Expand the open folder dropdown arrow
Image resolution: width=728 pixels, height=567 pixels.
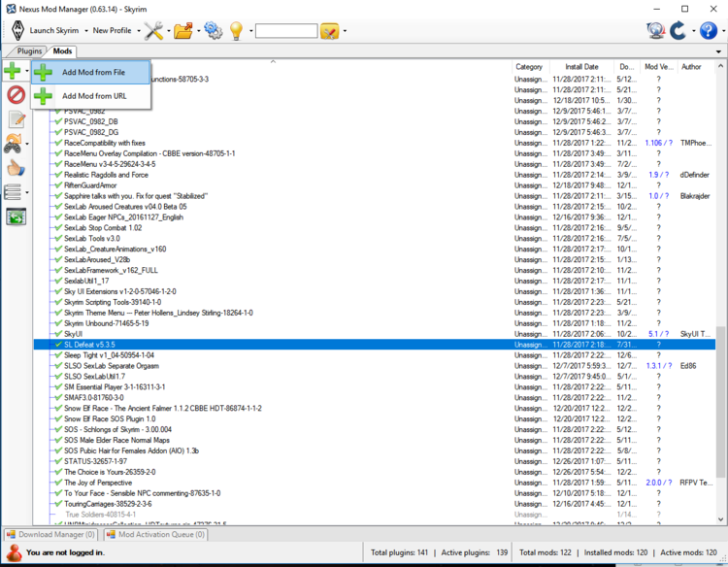click(199, 31)
